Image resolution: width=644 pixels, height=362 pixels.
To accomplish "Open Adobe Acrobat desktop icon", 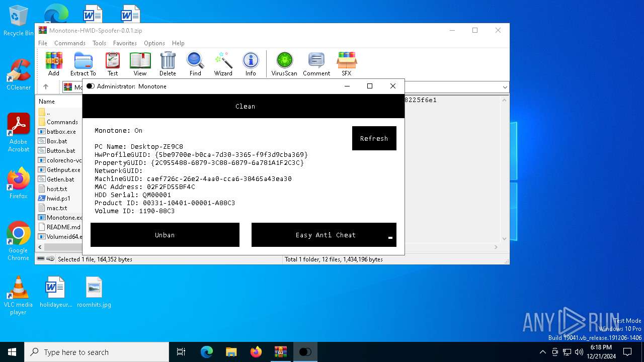I will click(19, 132).
